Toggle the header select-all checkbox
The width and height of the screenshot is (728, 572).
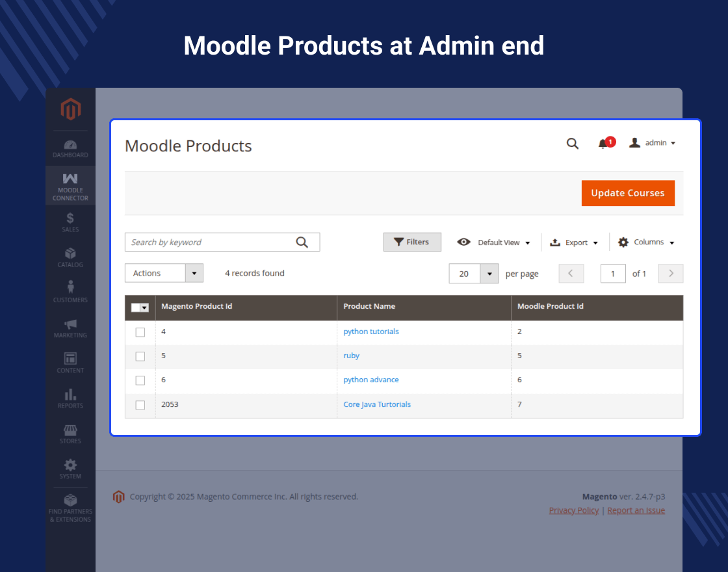pos(136,307)
